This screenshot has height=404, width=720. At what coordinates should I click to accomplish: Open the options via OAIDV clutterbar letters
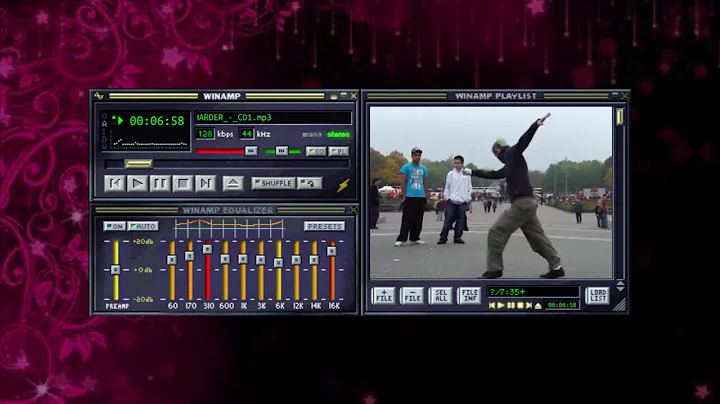tap(104, 131)
